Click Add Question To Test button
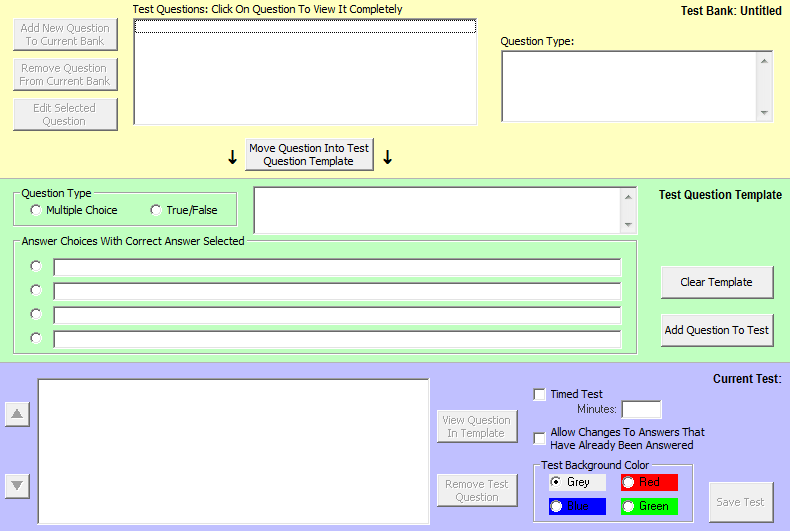 pyautogui.click(x=717, y=330)
